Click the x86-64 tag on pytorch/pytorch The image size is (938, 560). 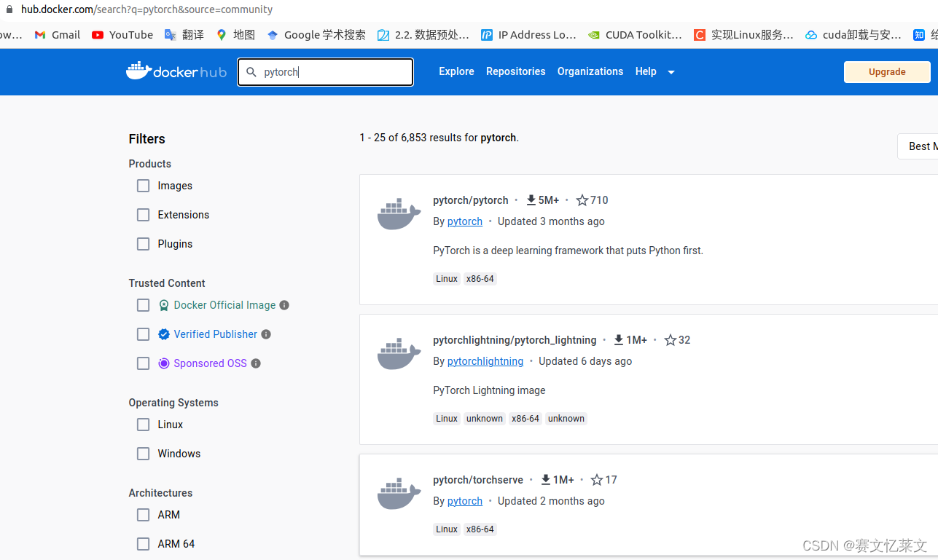click(x=480, y=279)
